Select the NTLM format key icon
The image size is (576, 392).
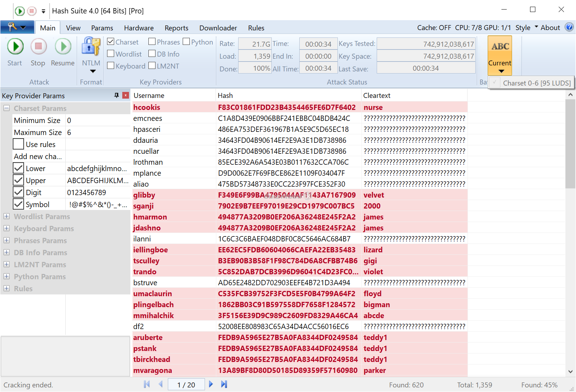pos(91,47)
